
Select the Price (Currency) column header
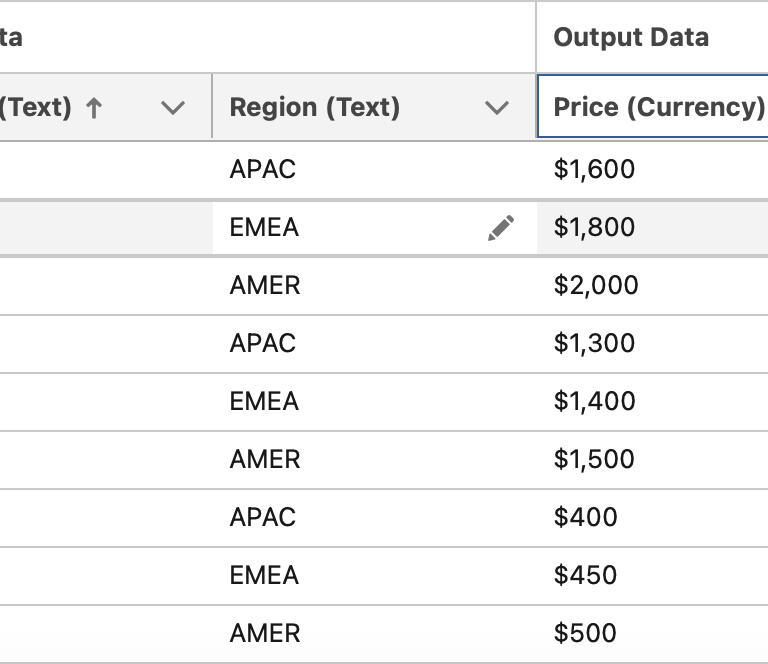coord(658,107)
